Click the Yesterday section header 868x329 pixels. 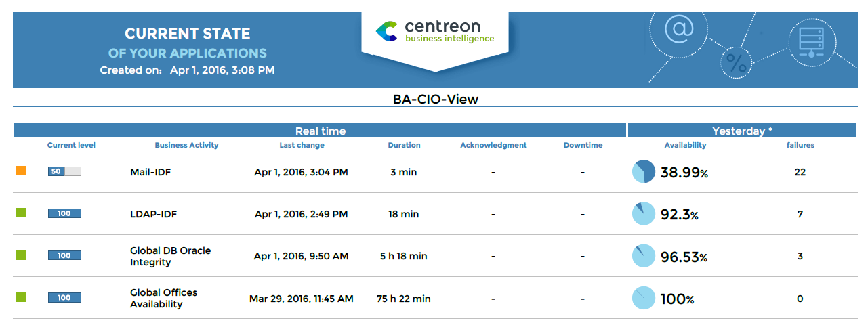point(743,131)
